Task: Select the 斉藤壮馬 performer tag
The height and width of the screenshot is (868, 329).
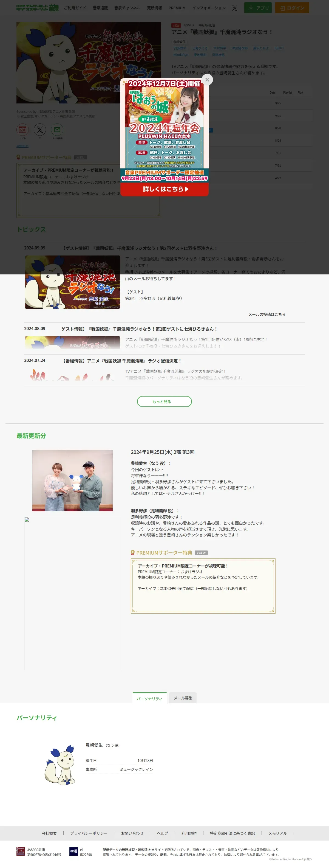Action: (x=218, y=55)
